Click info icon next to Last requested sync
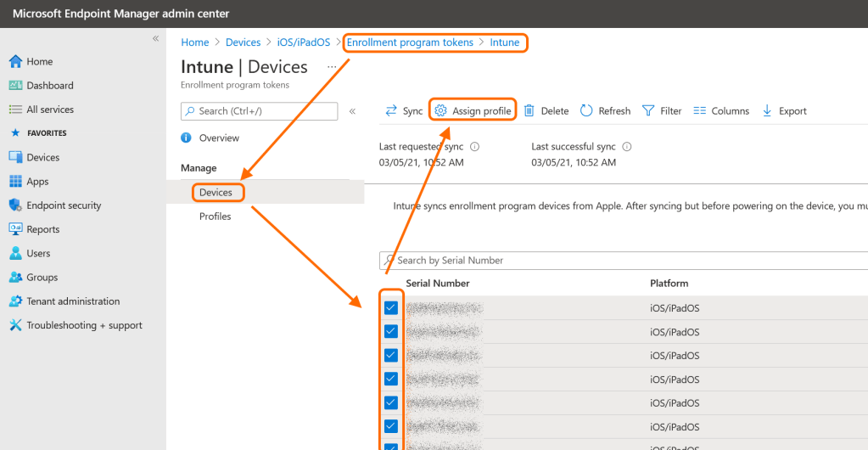Viewport: 868px width, 450px height. click(474, 147)
